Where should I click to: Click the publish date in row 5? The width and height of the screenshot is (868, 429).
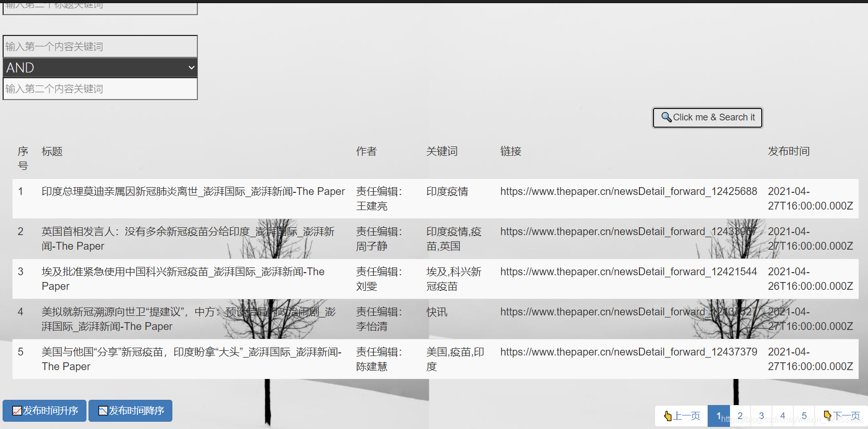(811, 359)
